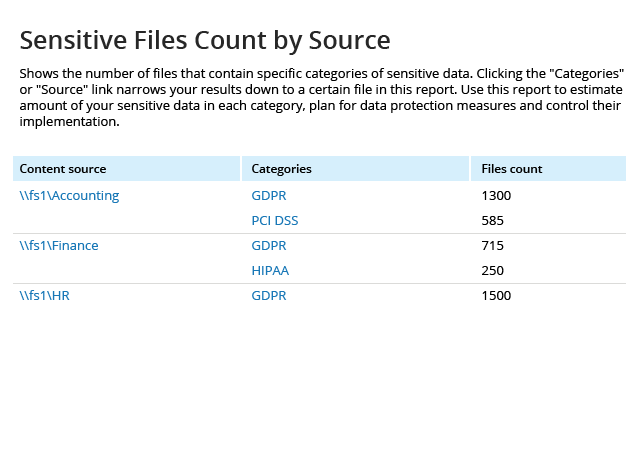Screen dimensions: 640x450
Task: Click the Sensitive Files Count by Source title
Action: (x=205, y=40)
